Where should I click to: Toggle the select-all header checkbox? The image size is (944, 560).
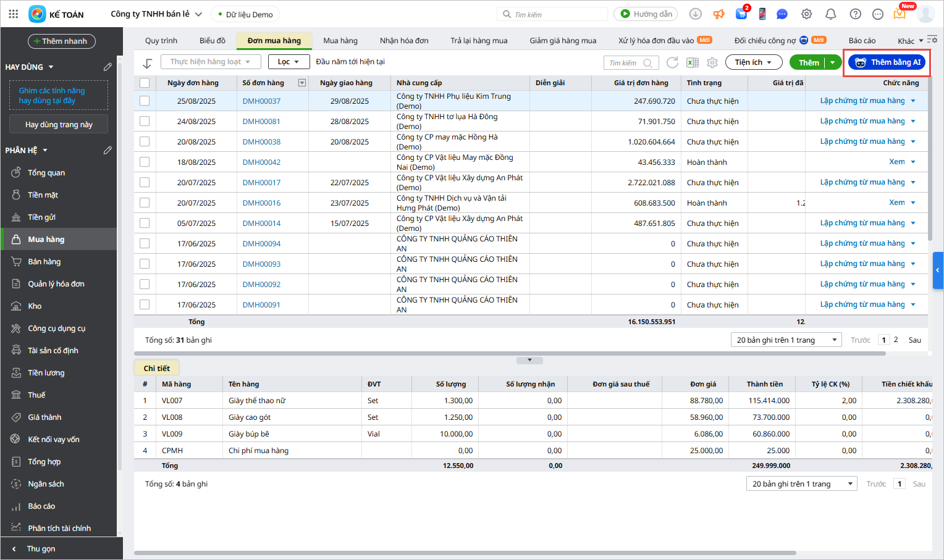pos(145,83)
